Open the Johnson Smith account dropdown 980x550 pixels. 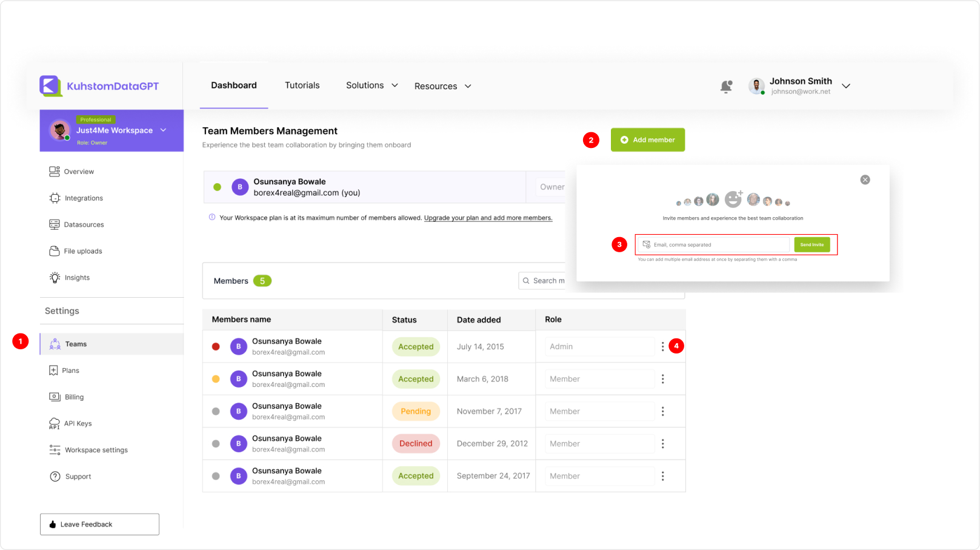point(846,86)
